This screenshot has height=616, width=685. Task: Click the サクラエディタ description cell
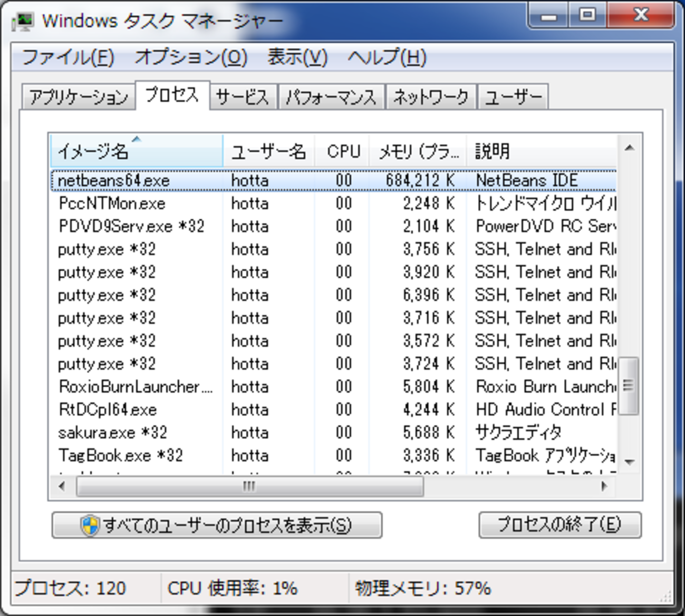518,433
